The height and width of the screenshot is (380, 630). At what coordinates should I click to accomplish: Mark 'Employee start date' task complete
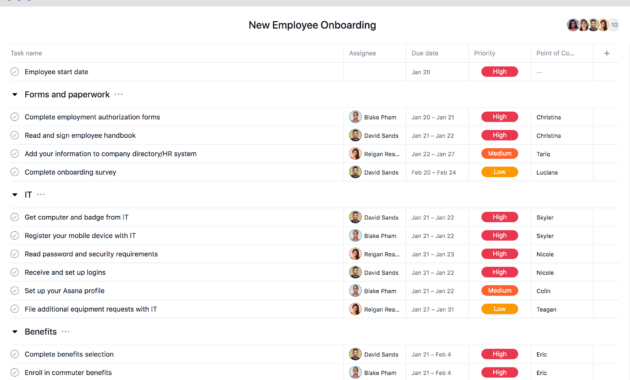pyautogui.click(x=14, y=72)
